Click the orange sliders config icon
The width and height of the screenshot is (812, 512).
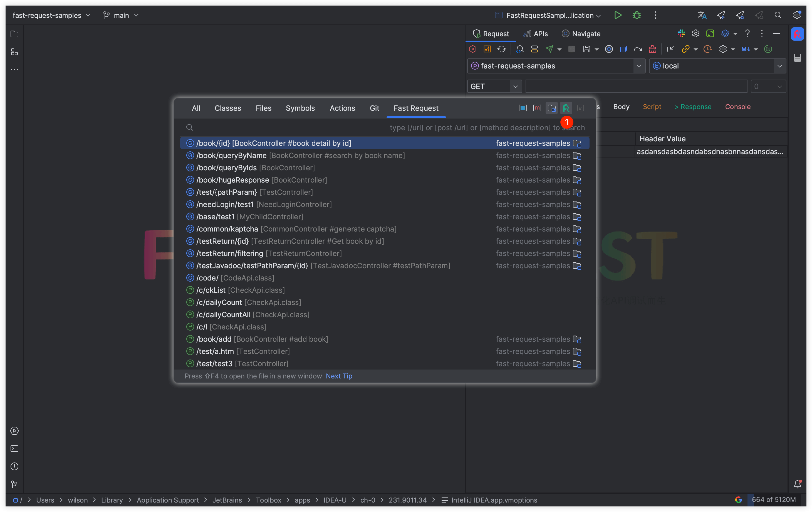[x=487, y=49]
